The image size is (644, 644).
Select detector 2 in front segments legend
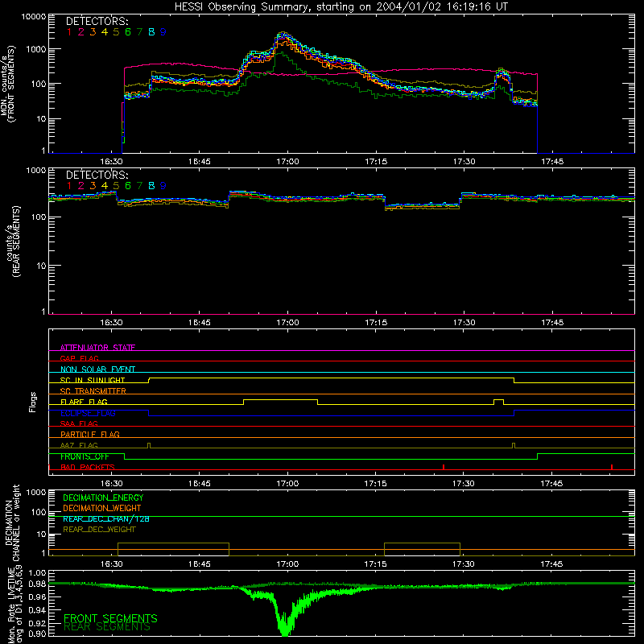[x=81, y=32]
